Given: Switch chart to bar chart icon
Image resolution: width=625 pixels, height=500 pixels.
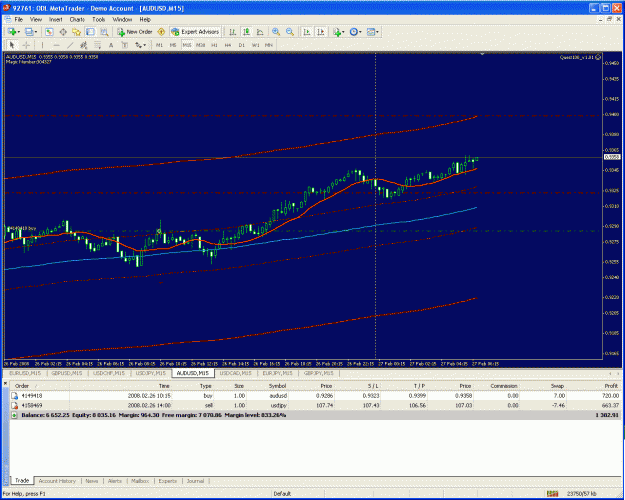Looking at the screenshot, I should click(x=232, y=32).
